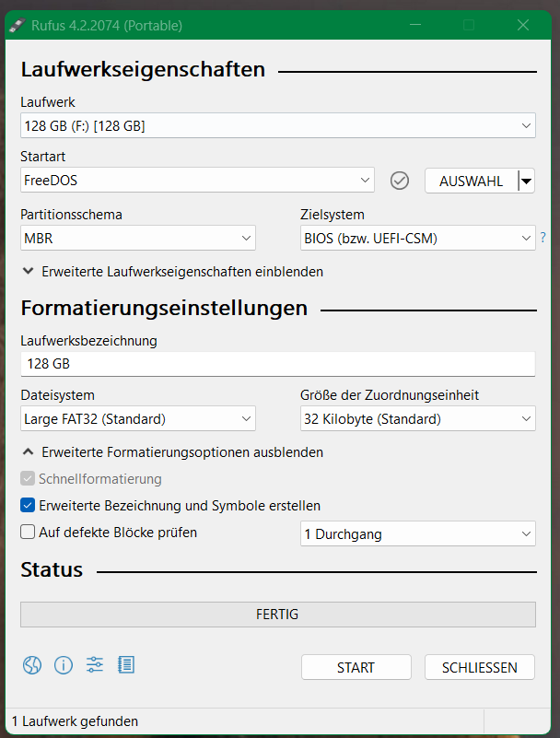Close the Rufus window
The width and height of the screenshot is (560, 738).
coord(523,25)
